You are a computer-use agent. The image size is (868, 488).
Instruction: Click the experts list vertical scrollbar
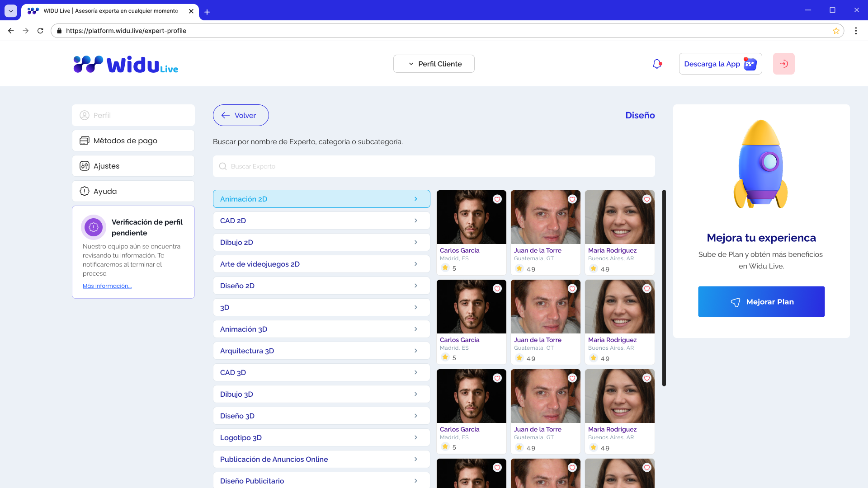(x=664, y=288)
